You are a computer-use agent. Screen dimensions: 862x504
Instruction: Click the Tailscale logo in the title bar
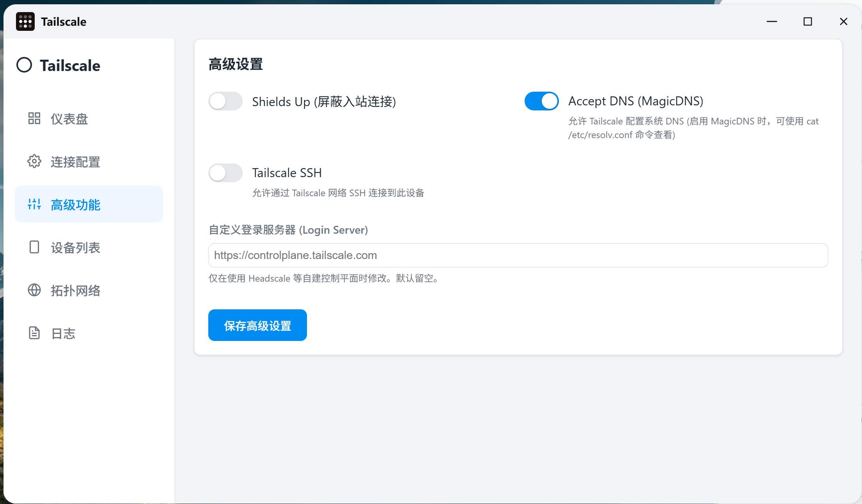coord(25,21)
